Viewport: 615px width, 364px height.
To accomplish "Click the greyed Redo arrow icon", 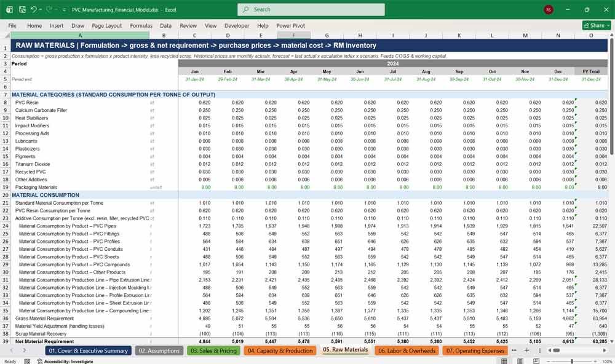I will [x=49, y=9].
